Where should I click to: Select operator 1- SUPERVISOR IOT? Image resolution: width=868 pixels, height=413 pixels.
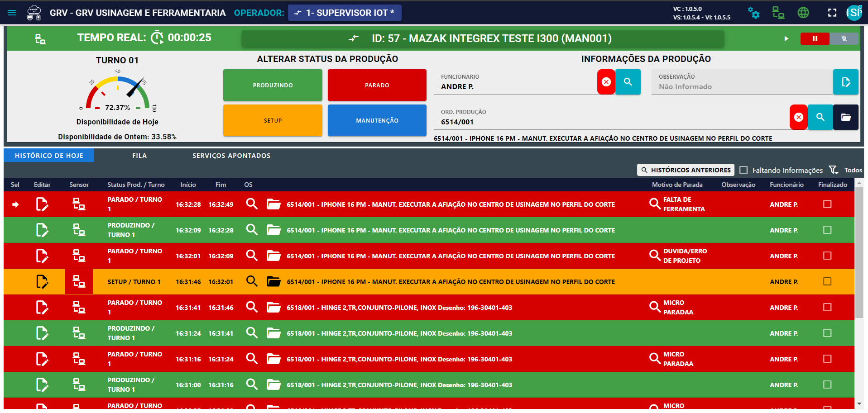pyautogui.click(x=345, y=13)
